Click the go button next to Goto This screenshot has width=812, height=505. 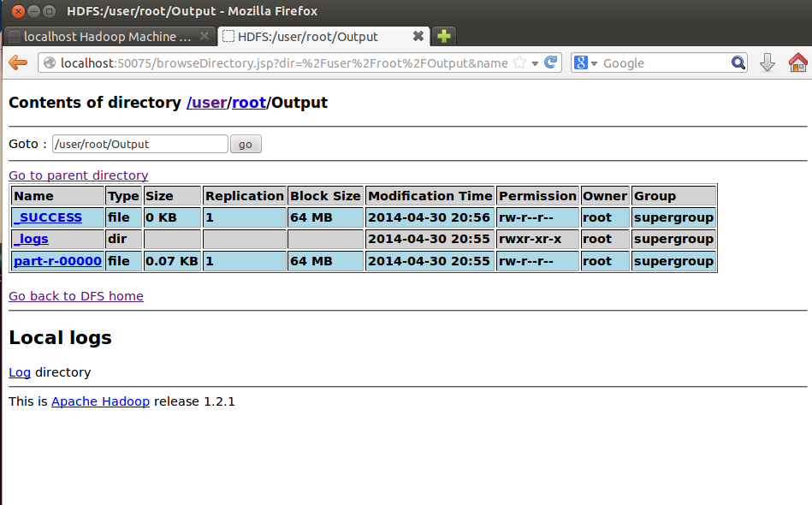pyautogui.click(x=246, y=144)
